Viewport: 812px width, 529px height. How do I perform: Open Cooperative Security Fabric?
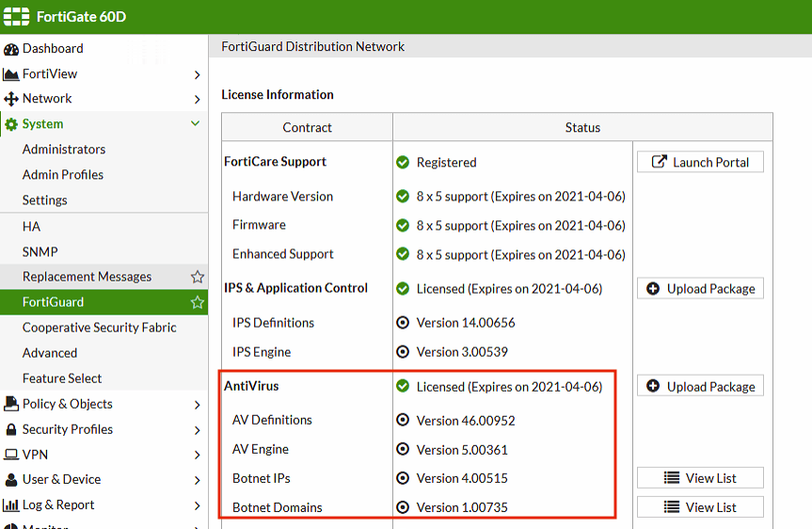pyautogui.click(x=103, y=328)
